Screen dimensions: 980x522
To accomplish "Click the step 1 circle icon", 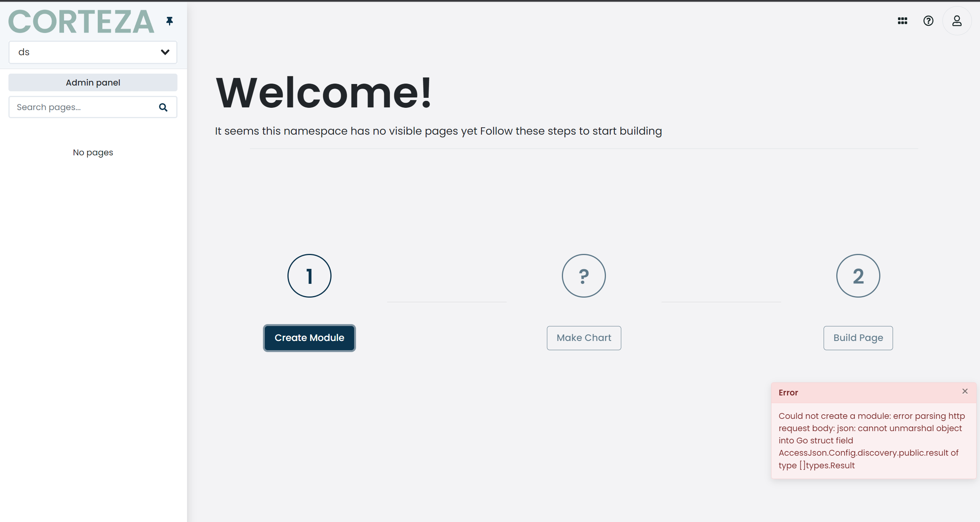I will pos(309,275).
